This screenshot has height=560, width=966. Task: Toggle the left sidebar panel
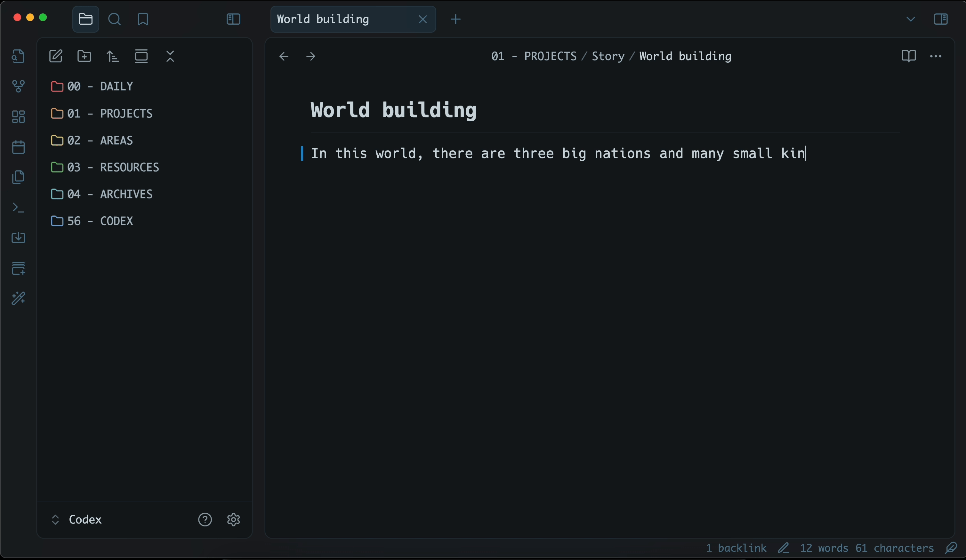(x=233, y=19)
